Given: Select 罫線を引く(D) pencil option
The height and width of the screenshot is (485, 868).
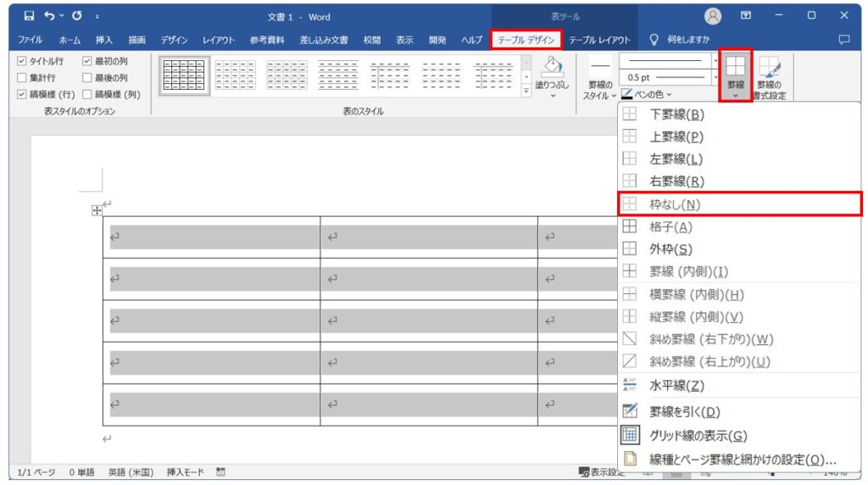Looking at the screenshot, I should (630, 411).
